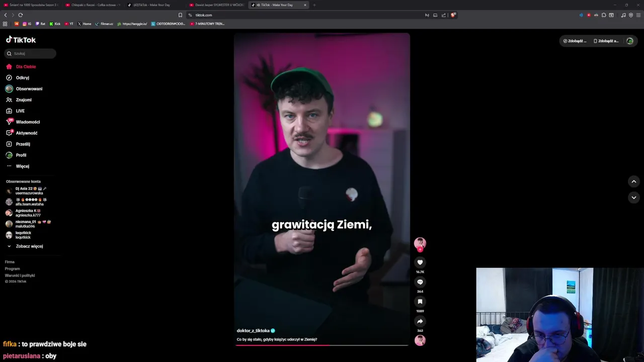Open followed account agnieszka.k777

tap(24, 213)
